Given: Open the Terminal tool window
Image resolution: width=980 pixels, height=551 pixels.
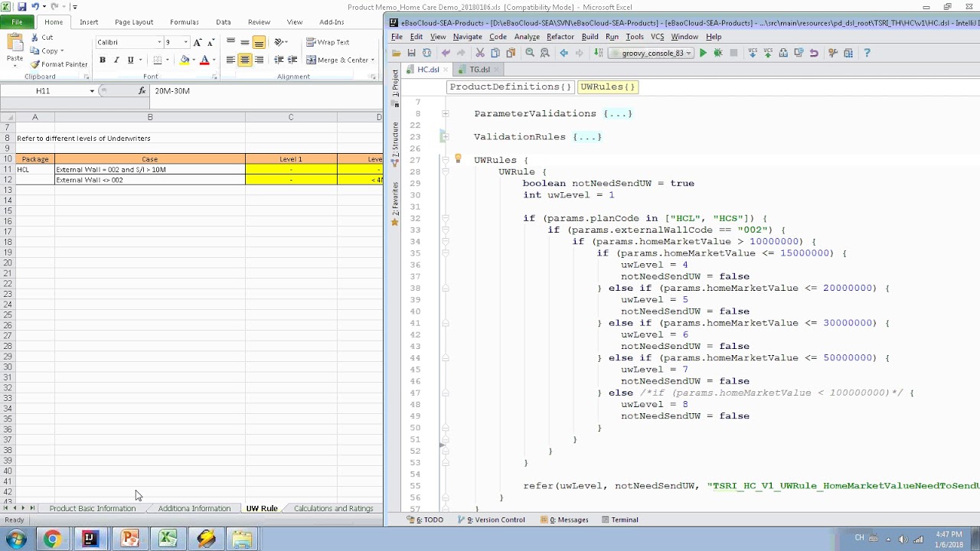Looking at the screenshot, I should pyautogui.click(x=619, y=520).
